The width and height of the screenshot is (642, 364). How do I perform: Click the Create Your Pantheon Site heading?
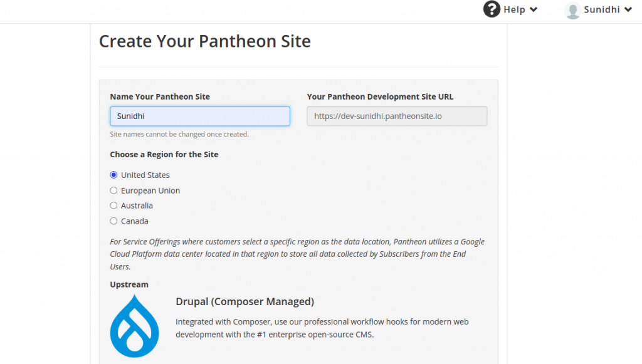coord(204,41)
